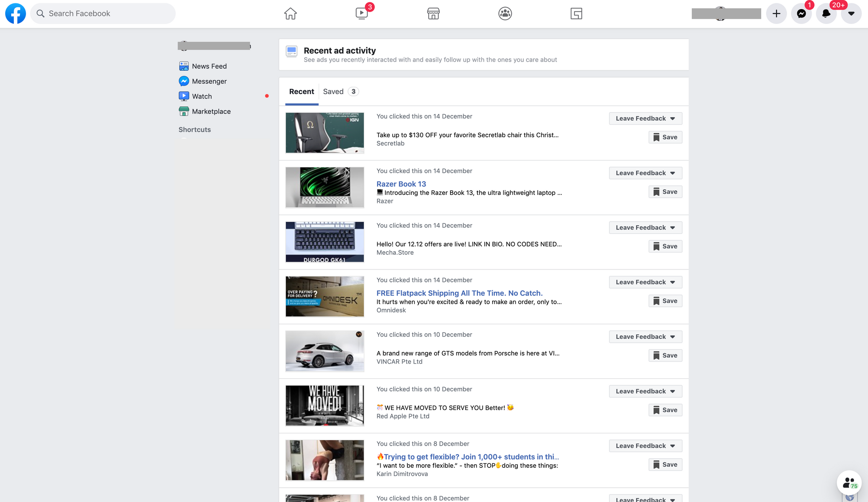Image resolution: width=868 pixels, height=502 pixels.
Task: Save the VINCAR Porsche ad
Action: 665,355
